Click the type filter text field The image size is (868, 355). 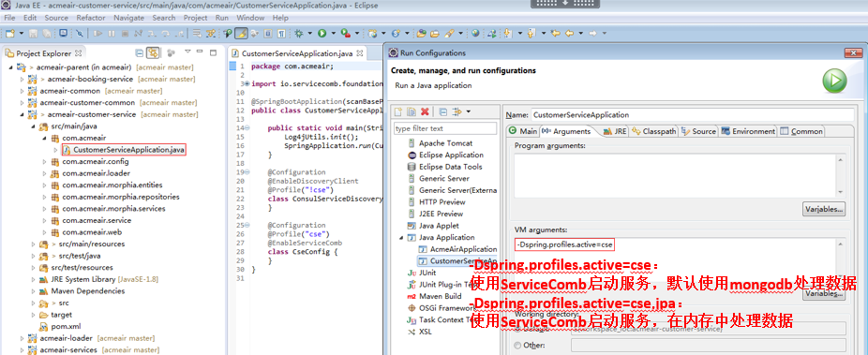tap(445, 128)
